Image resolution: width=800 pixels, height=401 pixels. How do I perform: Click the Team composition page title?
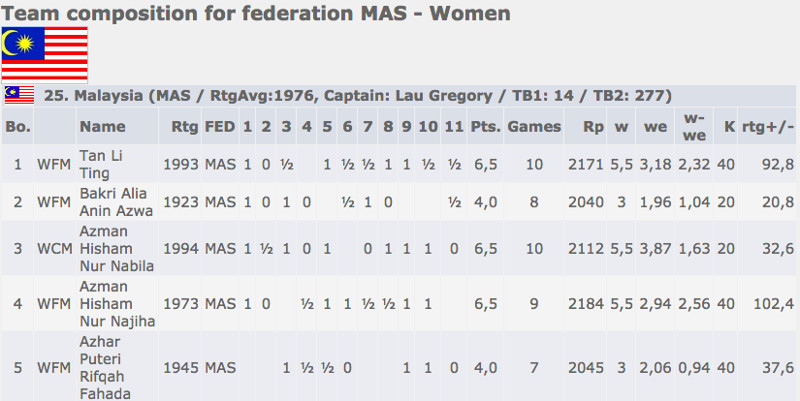[x=256, y=13]
